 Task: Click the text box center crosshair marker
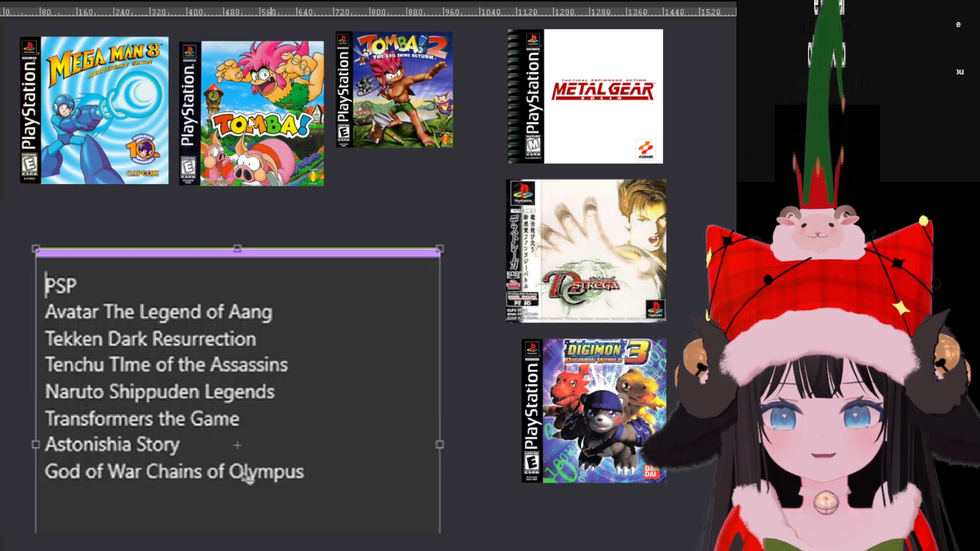click(237, 445)
